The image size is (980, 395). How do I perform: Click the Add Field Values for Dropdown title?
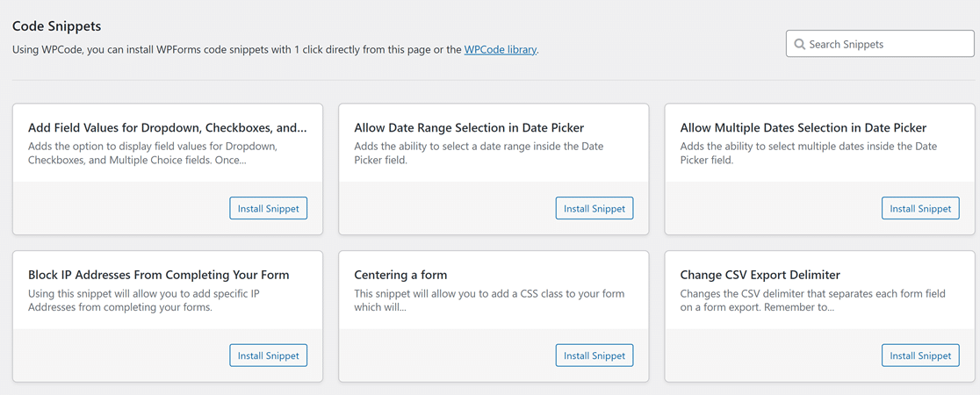coord(167,128)
